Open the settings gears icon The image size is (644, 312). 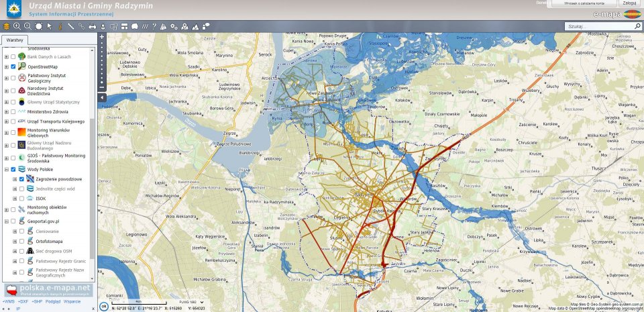(174, 26)
